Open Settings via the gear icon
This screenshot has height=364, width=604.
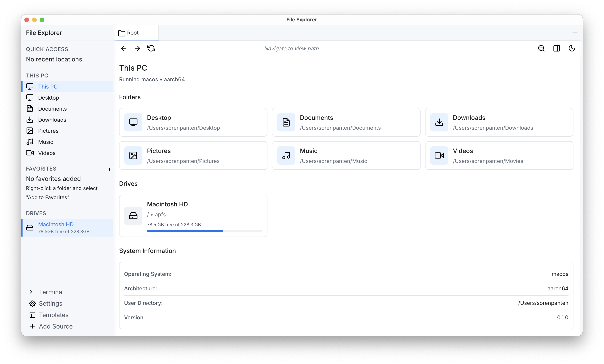pos(50,303)
